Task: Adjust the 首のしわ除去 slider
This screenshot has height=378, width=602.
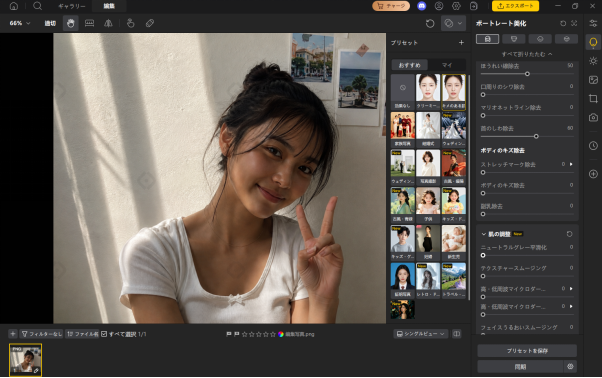Action: pos(527,136)
